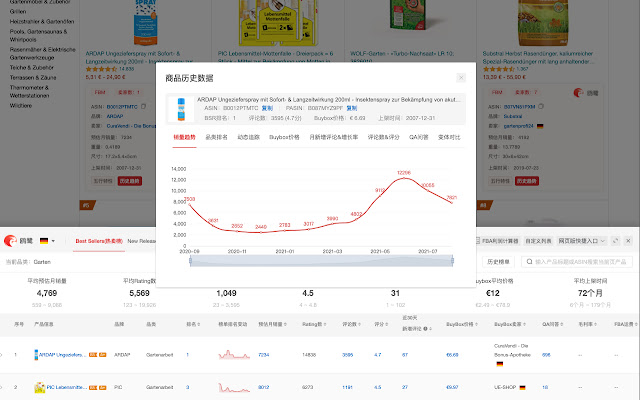Copy the ASIN with 复制 link
The height and width of the screenshot is (400, 640).
pos(267,108)
